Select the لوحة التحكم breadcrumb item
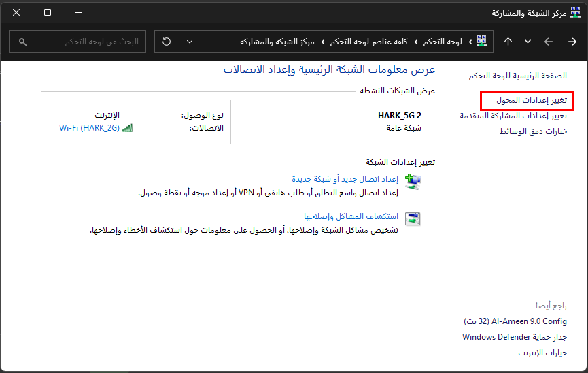The image size is (588, 373). (443, 42)
